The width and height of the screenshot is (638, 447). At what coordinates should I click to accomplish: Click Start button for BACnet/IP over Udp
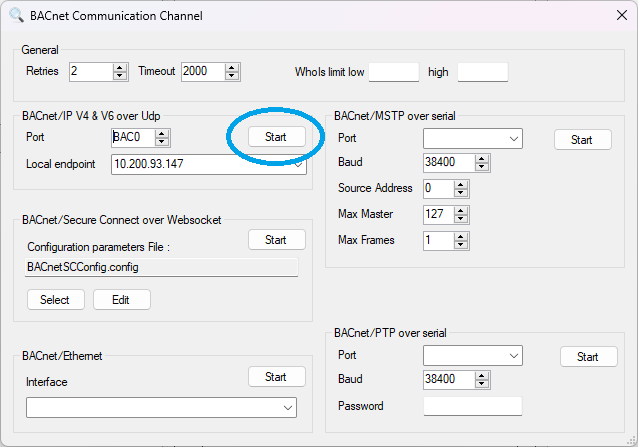tap(277, 137)
